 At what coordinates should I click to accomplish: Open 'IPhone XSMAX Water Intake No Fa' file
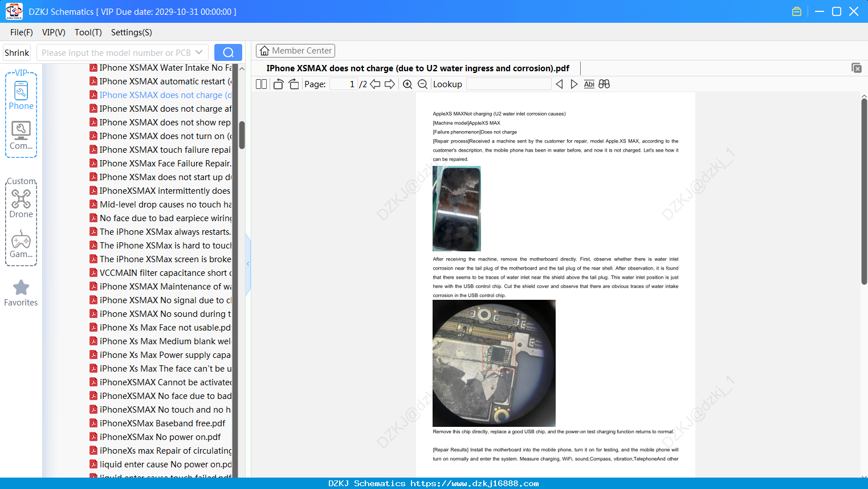coord(161,68)
